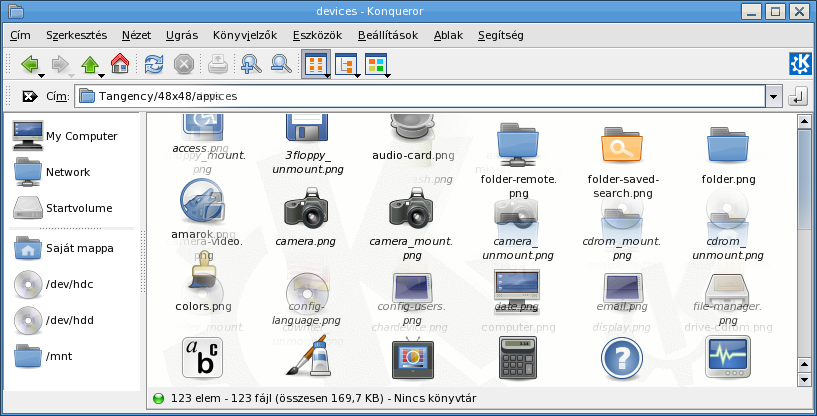Open the Eszközök menu

pos(317,35)
